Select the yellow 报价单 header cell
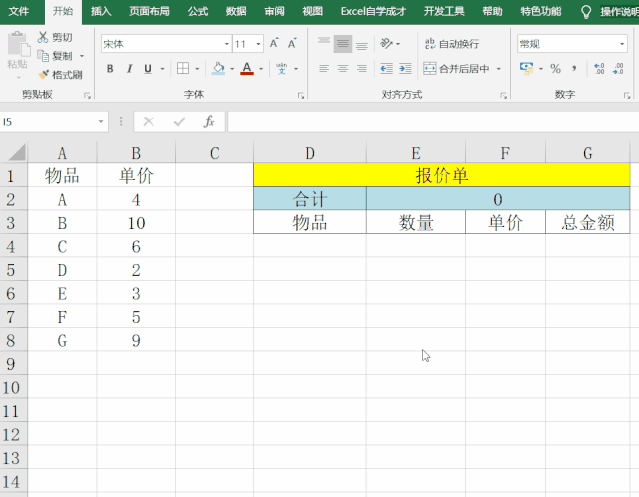This screenshot has width=639, height=497. click(x=441, y=175)
